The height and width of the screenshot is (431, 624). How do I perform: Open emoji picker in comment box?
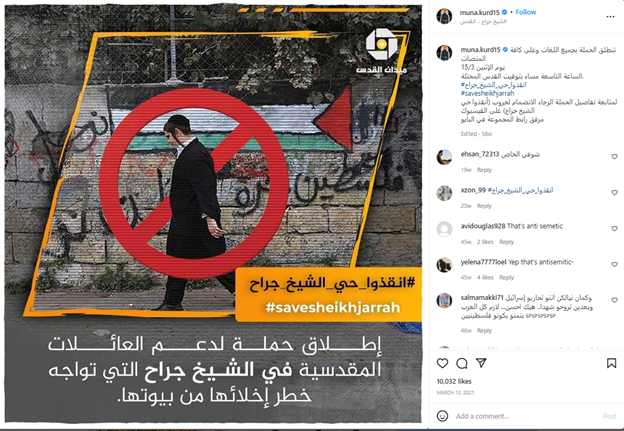tap(442, 416)
